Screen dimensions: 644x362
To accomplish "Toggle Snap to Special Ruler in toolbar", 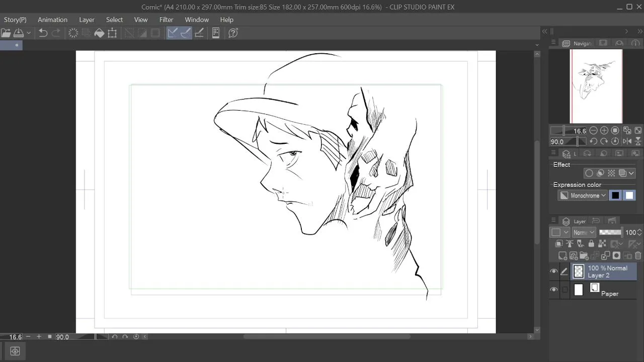I will tap(186, 33).
